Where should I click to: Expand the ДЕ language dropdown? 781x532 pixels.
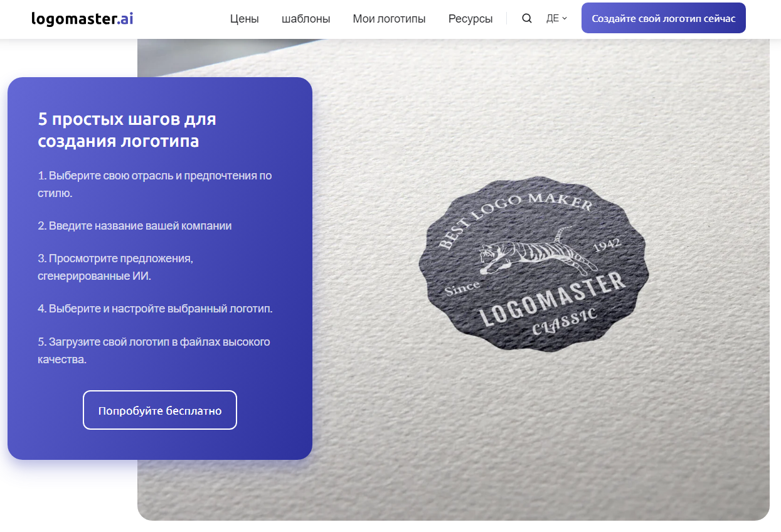(x=556, y=18)
